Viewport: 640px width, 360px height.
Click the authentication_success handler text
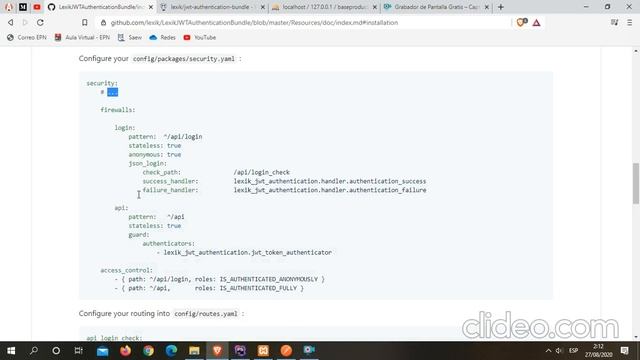330,181
